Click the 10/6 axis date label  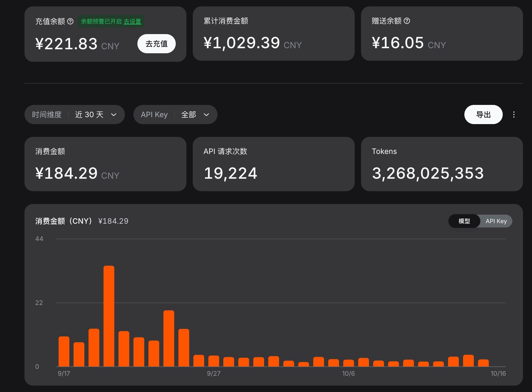click(x=348, y=373)
